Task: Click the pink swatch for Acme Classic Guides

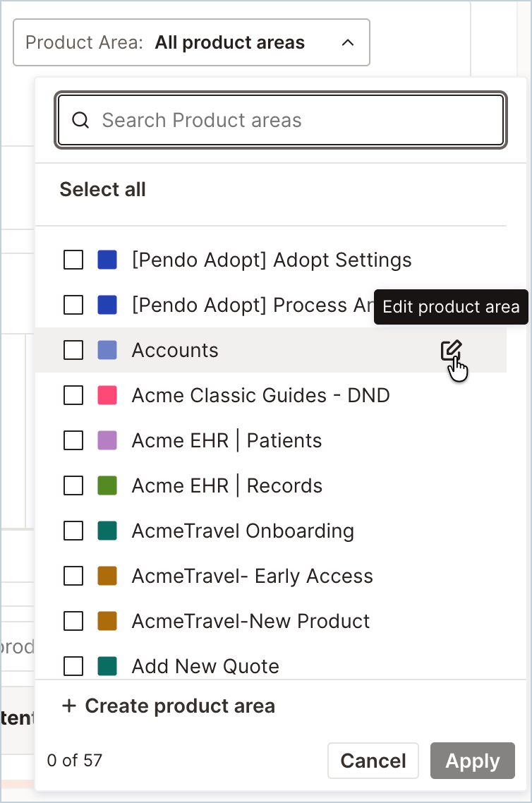Action: [x=107, y=395]
